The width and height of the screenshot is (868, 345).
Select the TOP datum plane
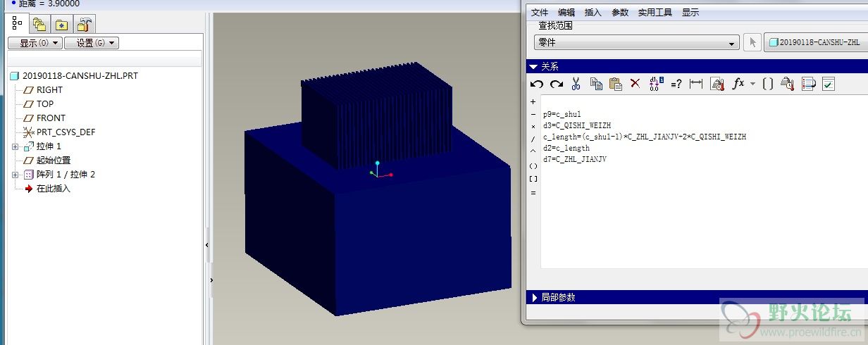[x=39, y=103]
